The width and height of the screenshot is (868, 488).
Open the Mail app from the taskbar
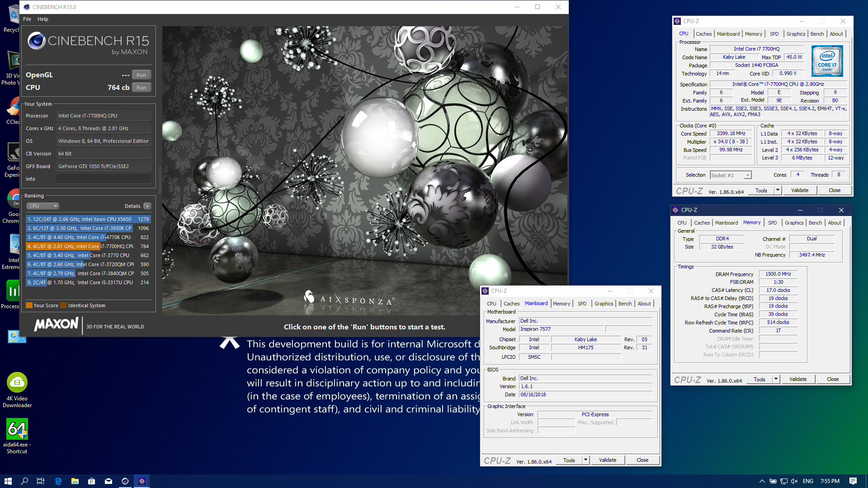108,481
